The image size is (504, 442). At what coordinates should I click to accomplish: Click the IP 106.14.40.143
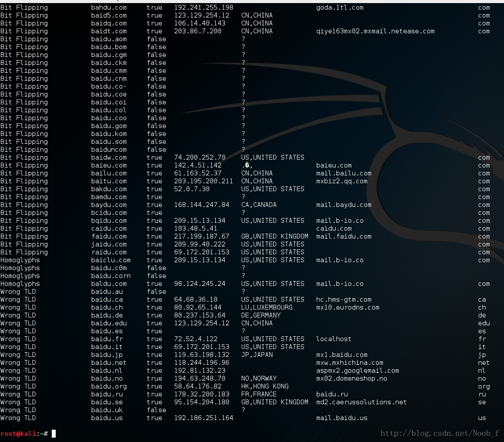click(x=200, y=23)
